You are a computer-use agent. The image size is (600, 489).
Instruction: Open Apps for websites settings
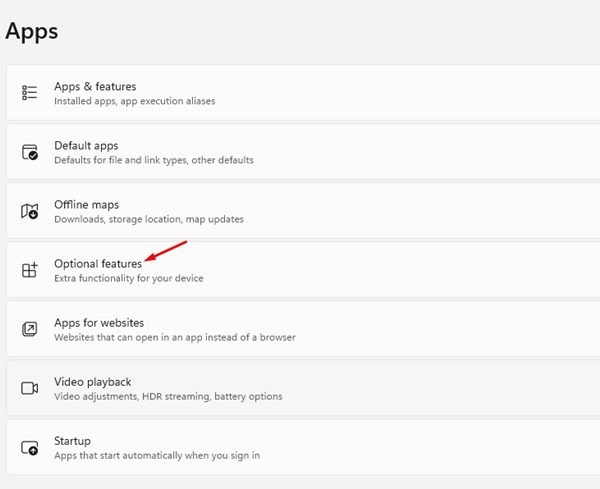[x=303, y=329]
